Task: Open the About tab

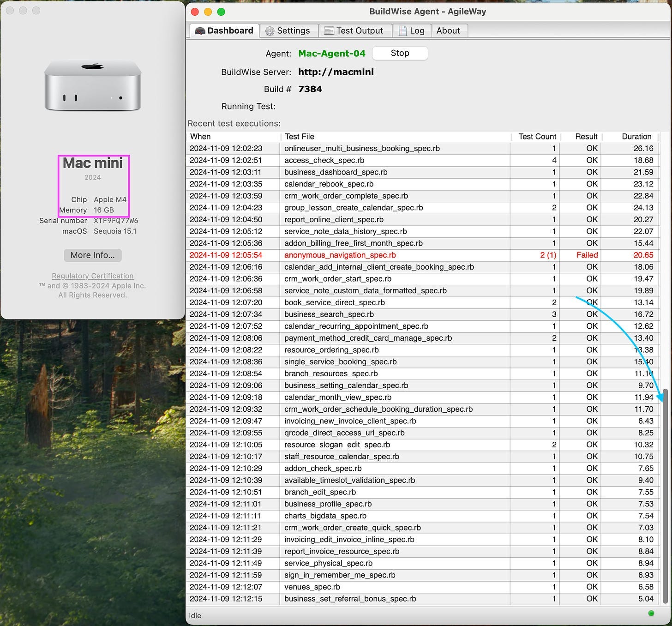Action: [449, 30]
